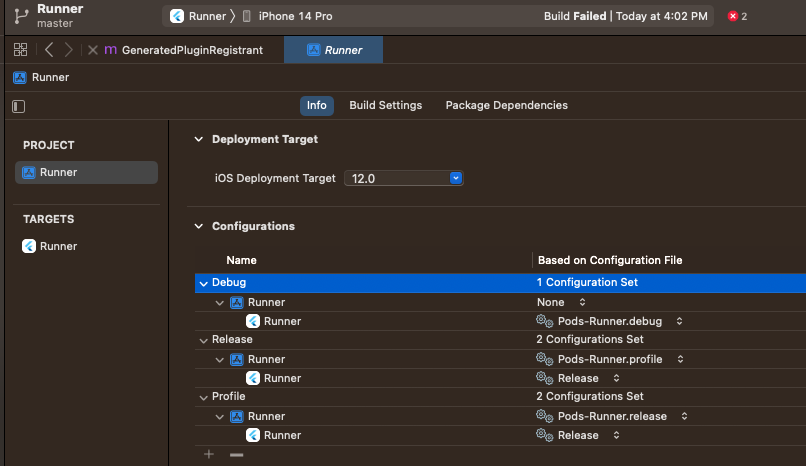Click Flutter Runner target under Debug
Viewport: 806px width, 466px height.
point(273,321)
